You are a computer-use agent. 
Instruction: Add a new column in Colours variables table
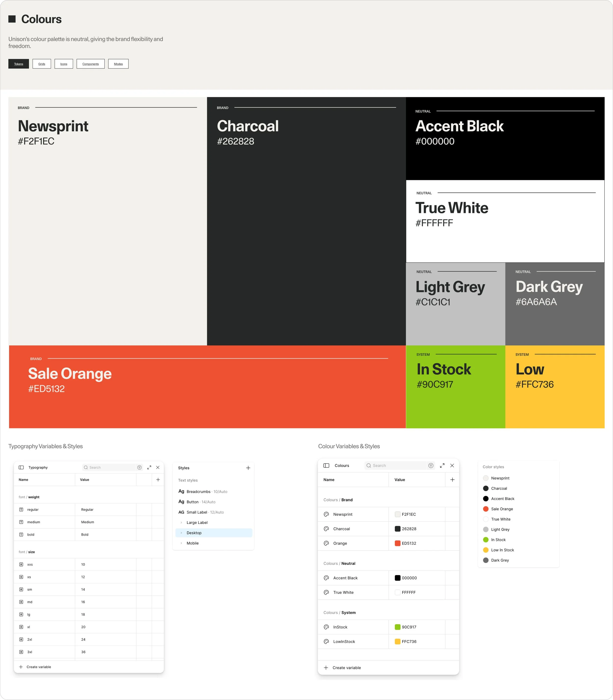(x=452, y=480)
